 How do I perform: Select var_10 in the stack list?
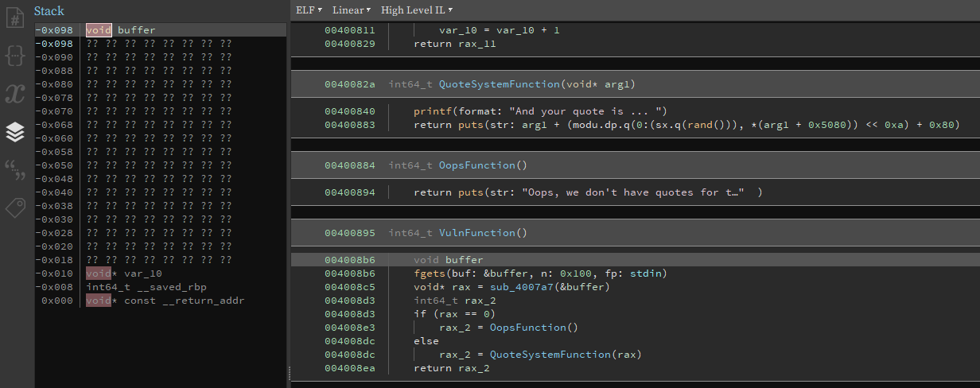tap(143, 274)
